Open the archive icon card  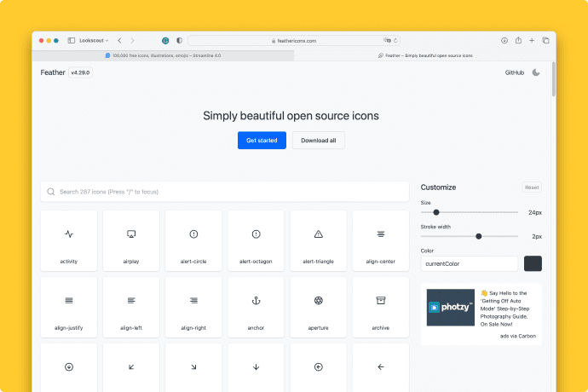[x=381, y=307]
